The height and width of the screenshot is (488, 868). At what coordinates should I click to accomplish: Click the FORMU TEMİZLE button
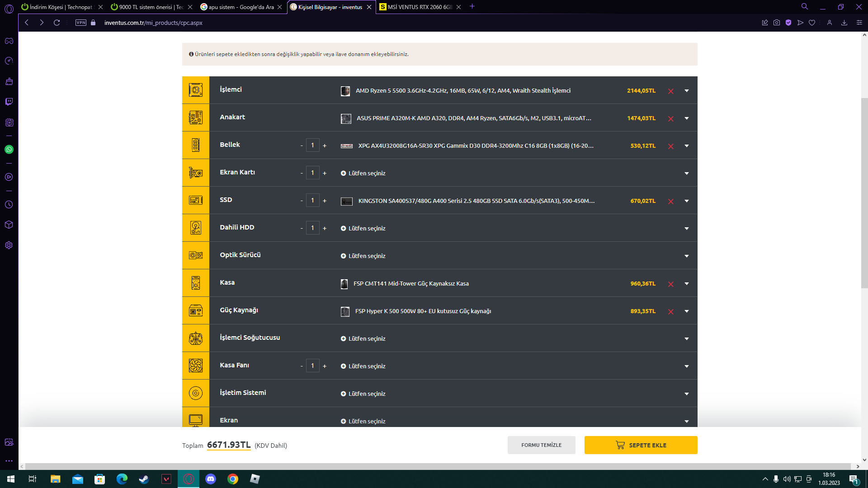[x=541, y=445]
